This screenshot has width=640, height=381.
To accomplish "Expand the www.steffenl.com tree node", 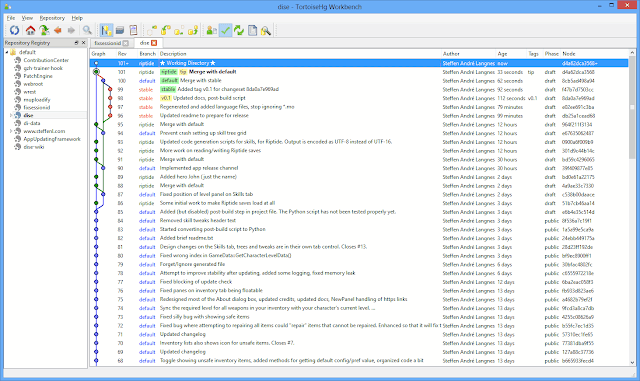I will (11, 131).
